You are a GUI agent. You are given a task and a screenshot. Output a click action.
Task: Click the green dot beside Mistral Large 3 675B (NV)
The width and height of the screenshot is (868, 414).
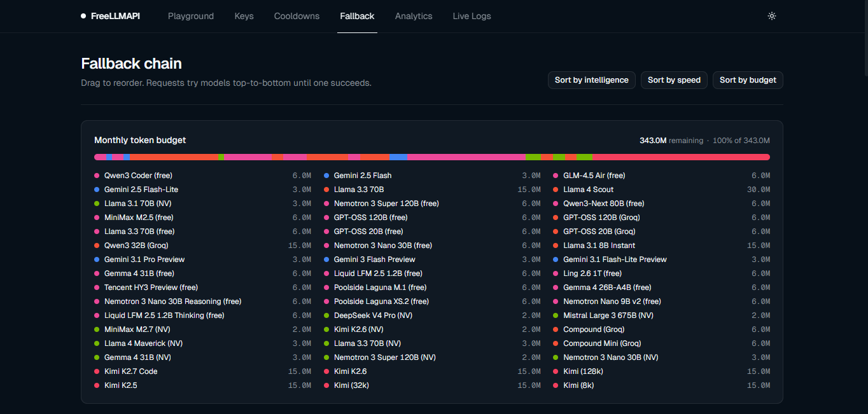coord(556,315)
